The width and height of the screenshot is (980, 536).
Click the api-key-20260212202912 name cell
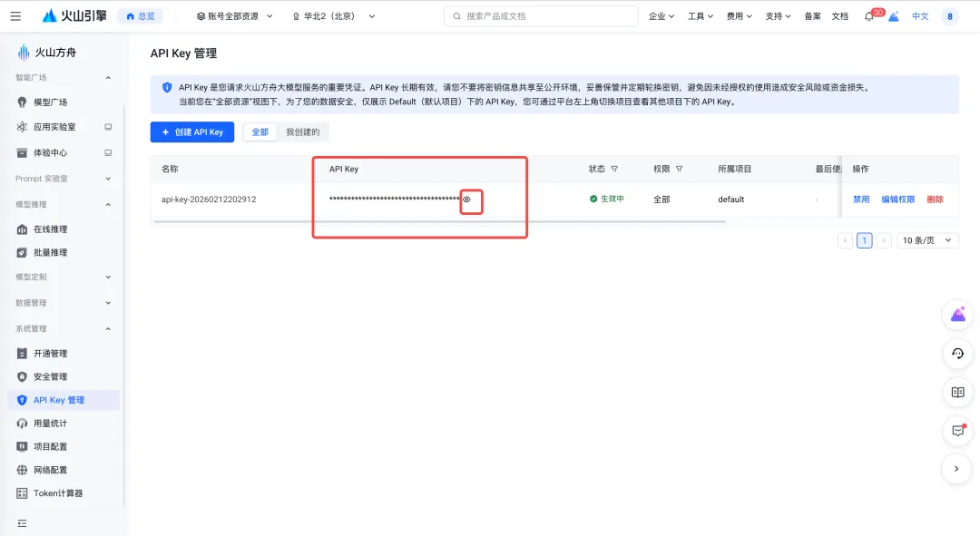click(209, 200)
